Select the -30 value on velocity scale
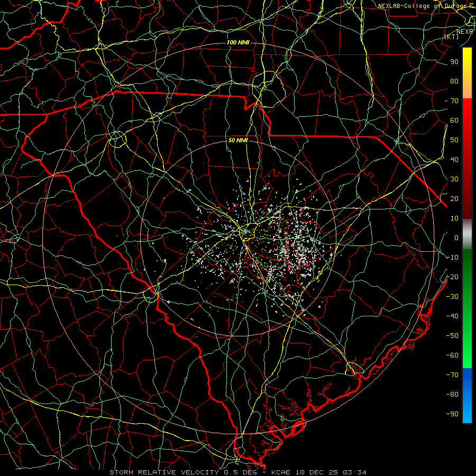The height and width of the screenshot is (476, 476). pos(452,297)
